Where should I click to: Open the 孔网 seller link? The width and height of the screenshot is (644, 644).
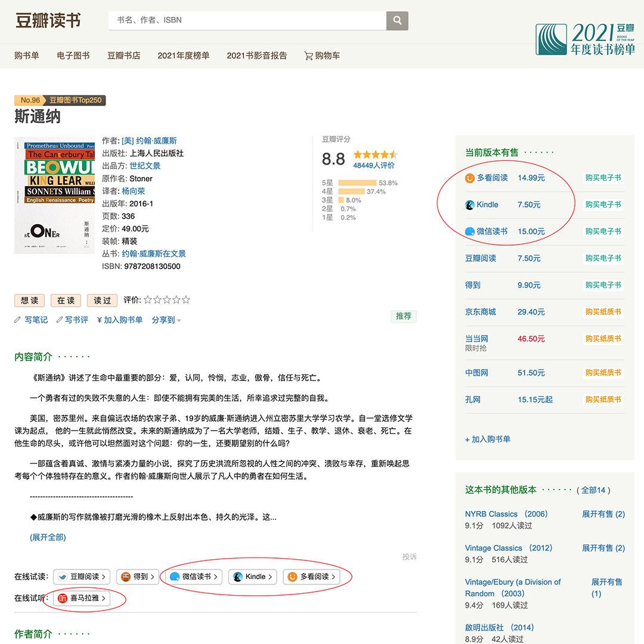point(472,399)
